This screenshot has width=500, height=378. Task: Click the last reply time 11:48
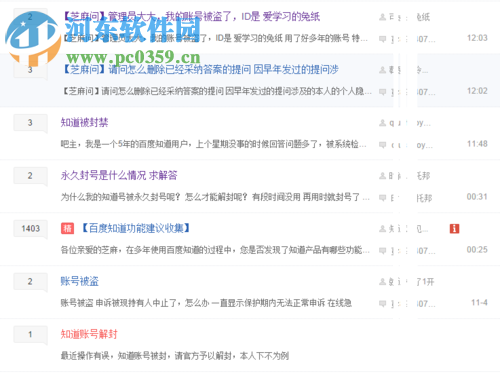[x=477, y=144]
